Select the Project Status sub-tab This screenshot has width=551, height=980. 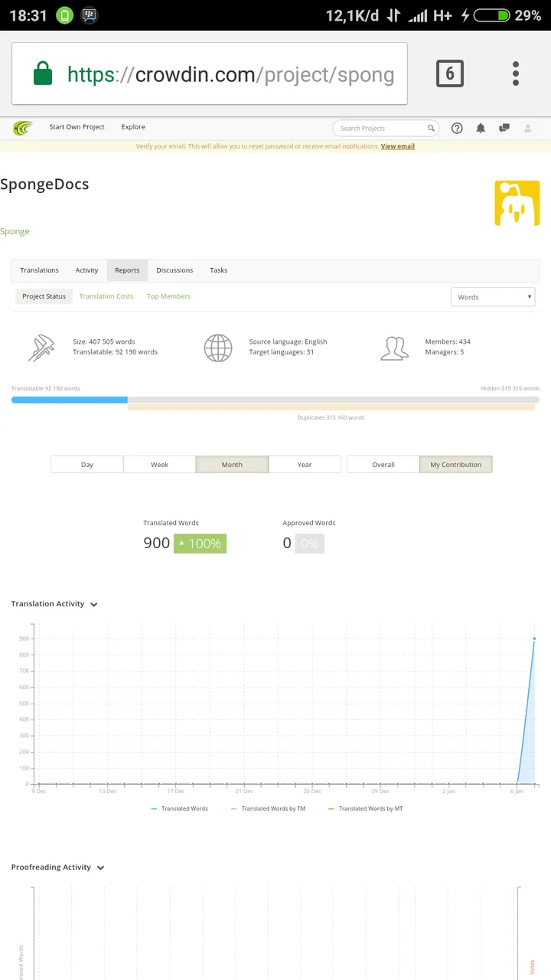click(44, 296)
